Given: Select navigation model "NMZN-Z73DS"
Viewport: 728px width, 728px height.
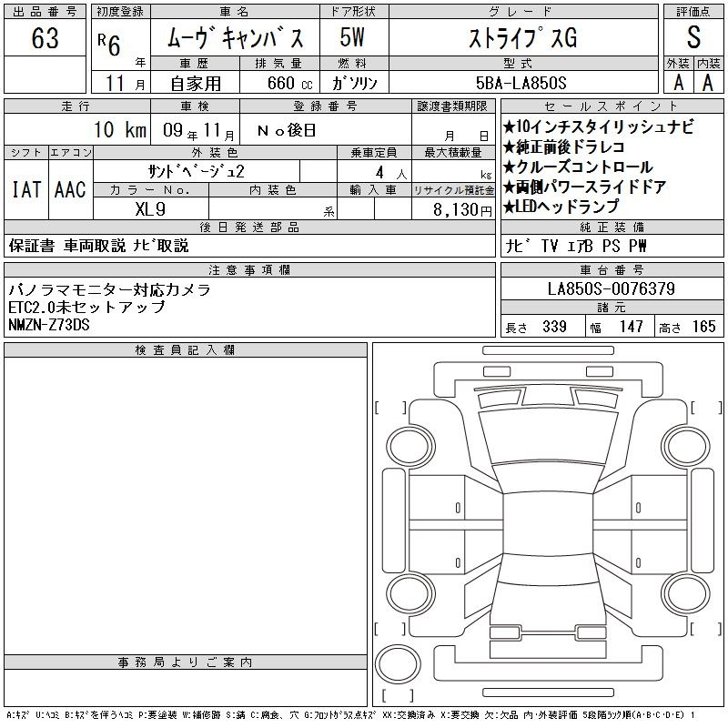Looking at the screenshot, I should click(49, 325).
